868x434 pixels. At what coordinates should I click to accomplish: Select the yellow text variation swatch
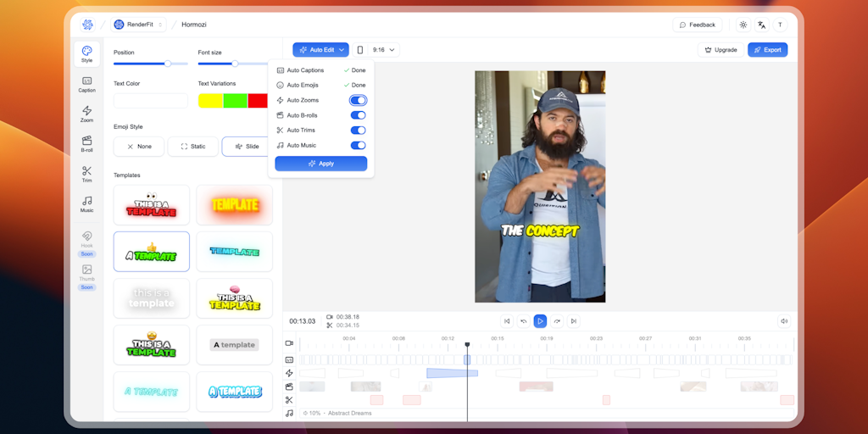(210, 101)
